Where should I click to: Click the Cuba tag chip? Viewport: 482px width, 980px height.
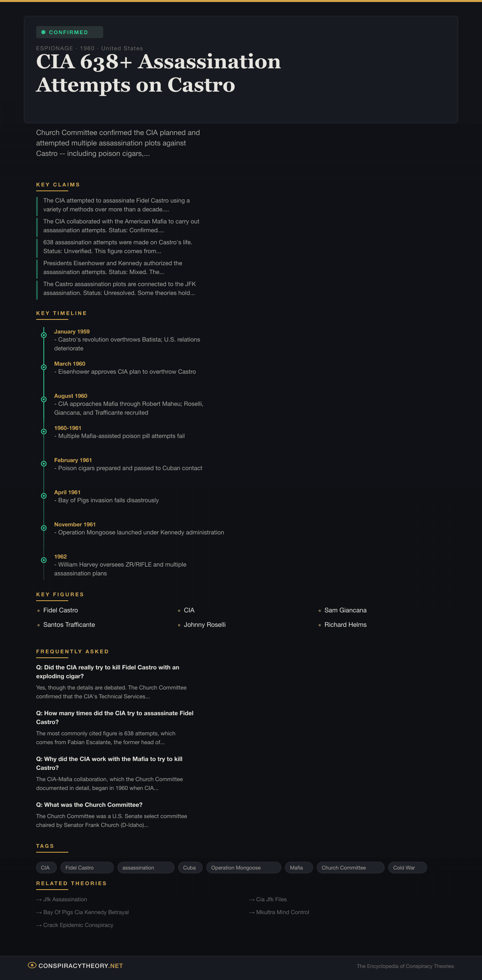[190, 867]
